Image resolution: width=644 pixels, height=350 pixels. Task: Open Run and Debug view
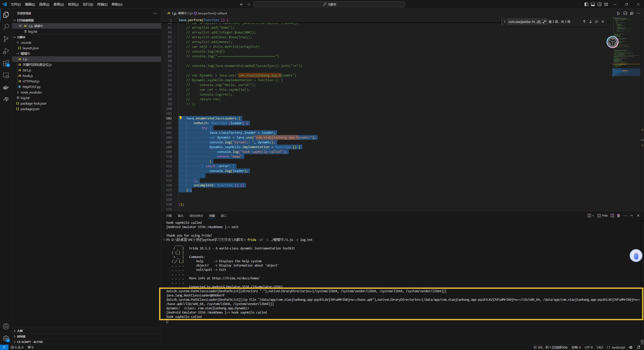pos(6,51)
